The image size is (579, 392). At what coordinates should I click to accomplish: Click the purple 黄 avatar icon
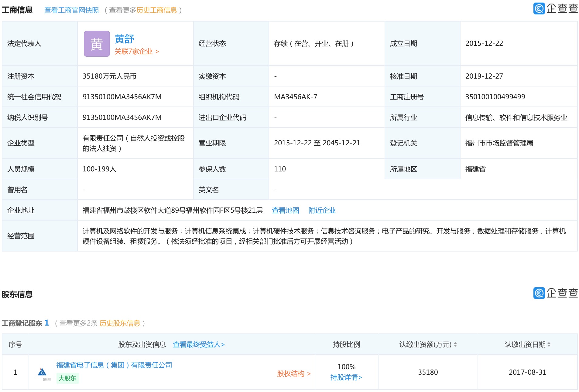point(97,44)
